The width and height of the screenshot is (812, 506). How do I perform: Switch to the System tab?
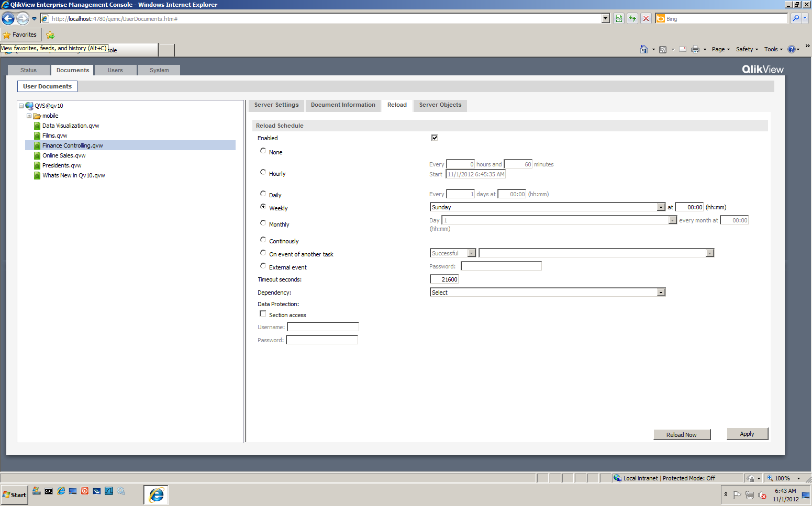(159, 70)
